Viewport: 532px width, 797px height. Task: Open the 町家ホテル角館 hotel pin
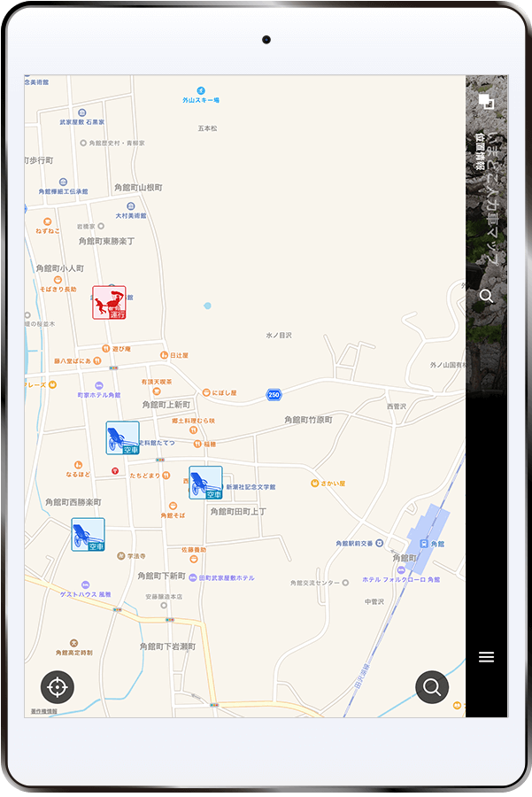coord(98,386)
